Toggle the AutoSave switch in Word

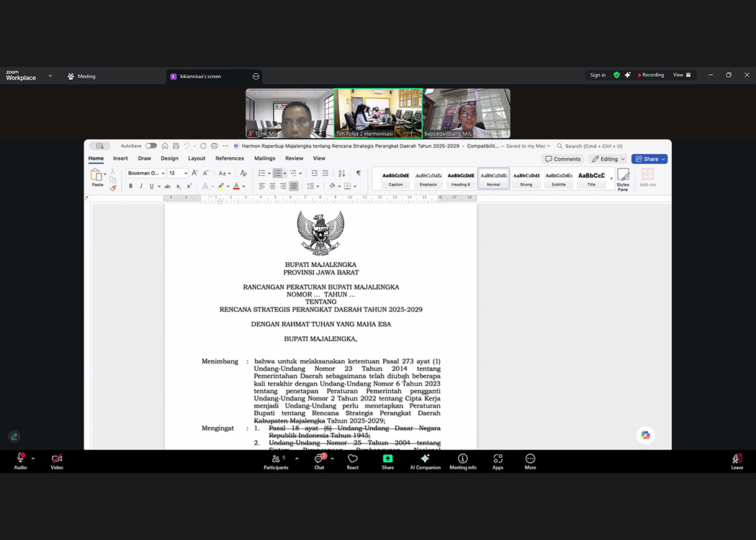click(x=150, y=146)
